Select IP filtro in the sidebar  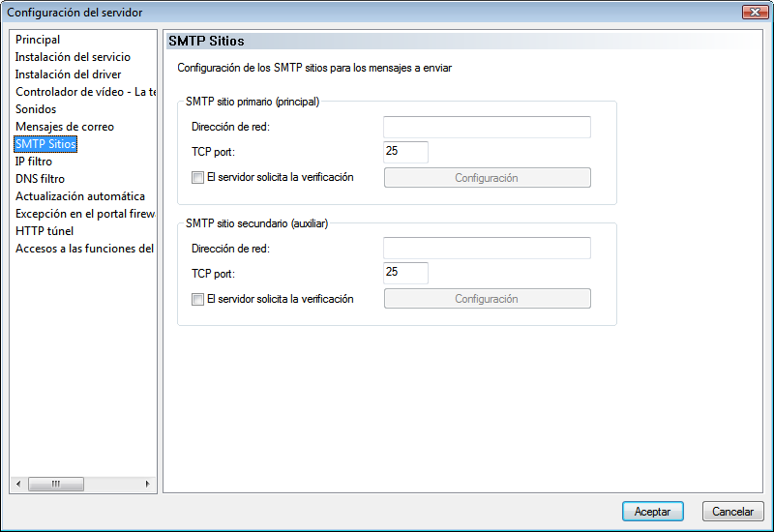click(x=34, y=162)
